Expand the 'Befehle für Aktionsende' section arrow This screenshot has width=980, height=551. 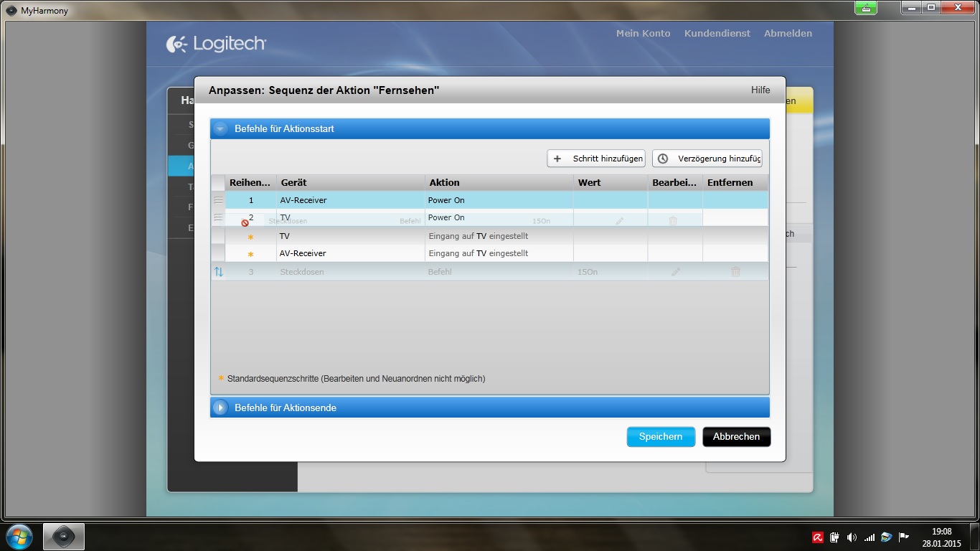(220, 408)
